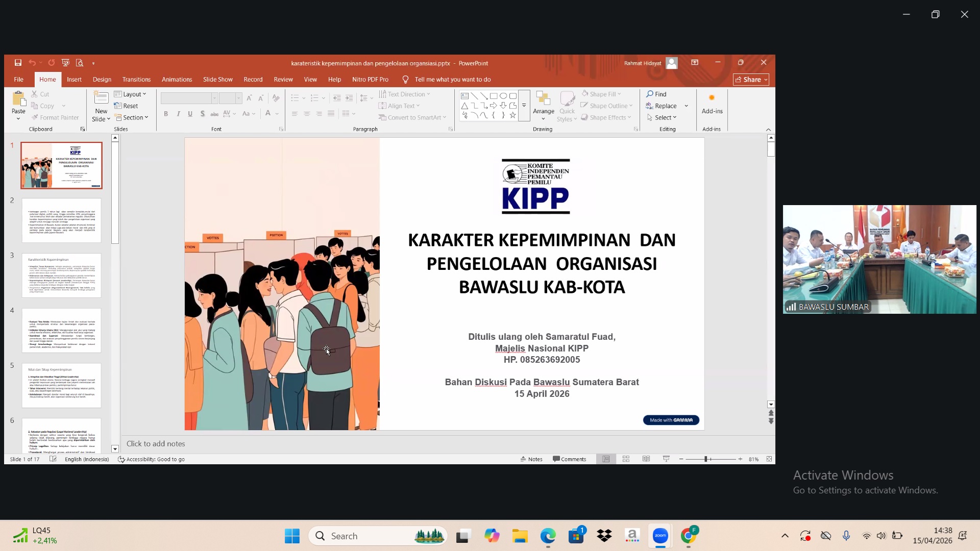Open Comments pane from status bar
980x551 pixels.
click(570, 459)
